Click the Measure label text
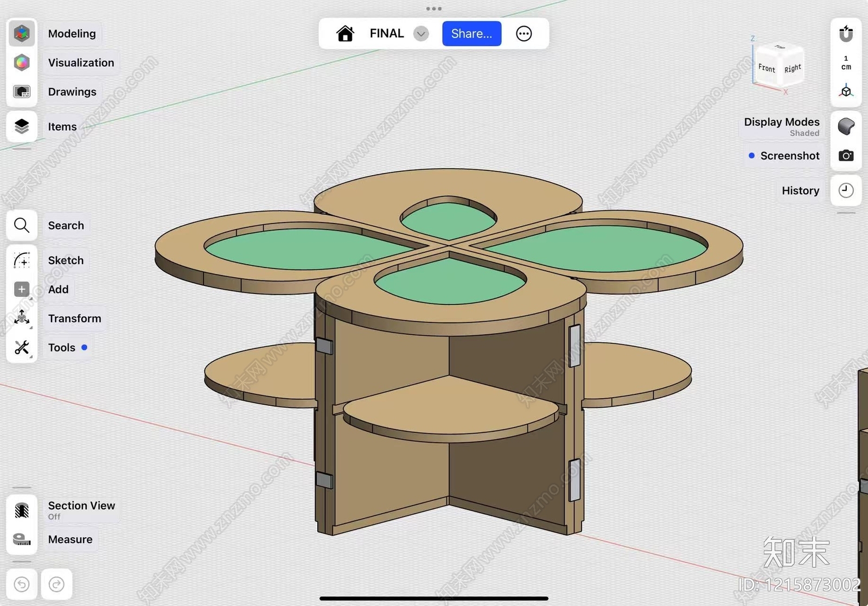Viewport: 868px width, 606px height. pos(70,539)
